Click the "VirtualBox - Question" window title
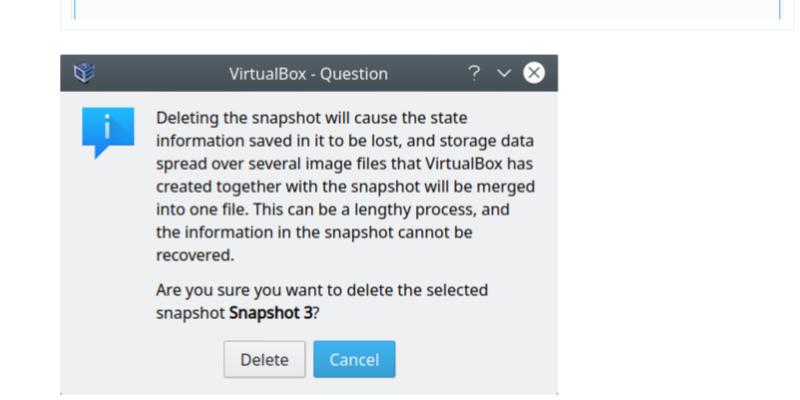Image resolution: width=800 pixels, height=400 pixels. tap(308, 74)
